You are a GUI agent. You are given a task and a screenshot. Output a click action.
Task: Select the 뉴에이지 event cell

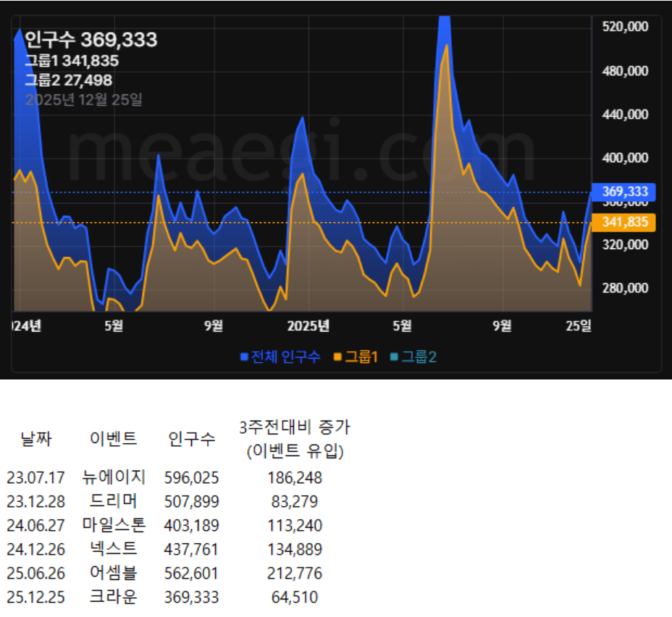click(114, 477)
